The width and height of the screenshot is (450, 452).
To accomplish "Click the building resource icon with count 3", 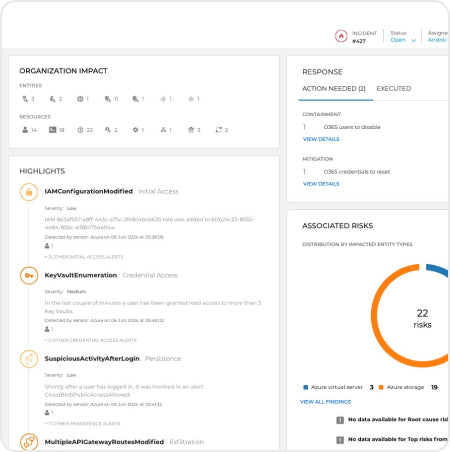I will (191, 130).
